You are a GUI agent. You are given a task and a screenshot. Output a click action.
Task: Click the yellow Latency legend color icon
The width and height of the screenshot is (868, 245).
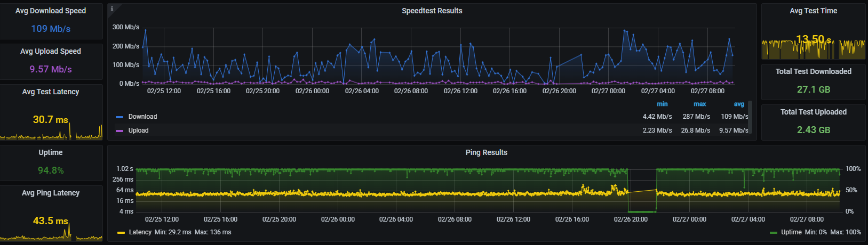(121, 232)
